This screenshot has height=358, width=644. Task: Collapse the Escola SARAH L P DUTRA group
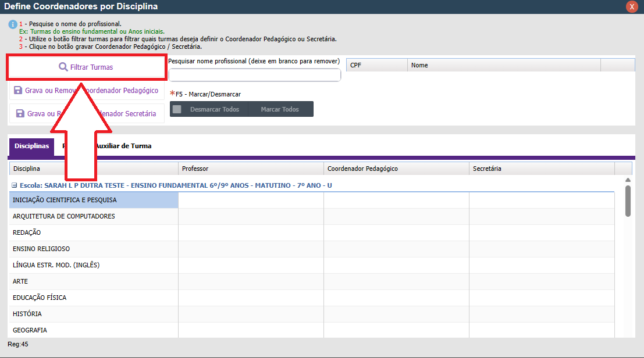coord(14,185)
